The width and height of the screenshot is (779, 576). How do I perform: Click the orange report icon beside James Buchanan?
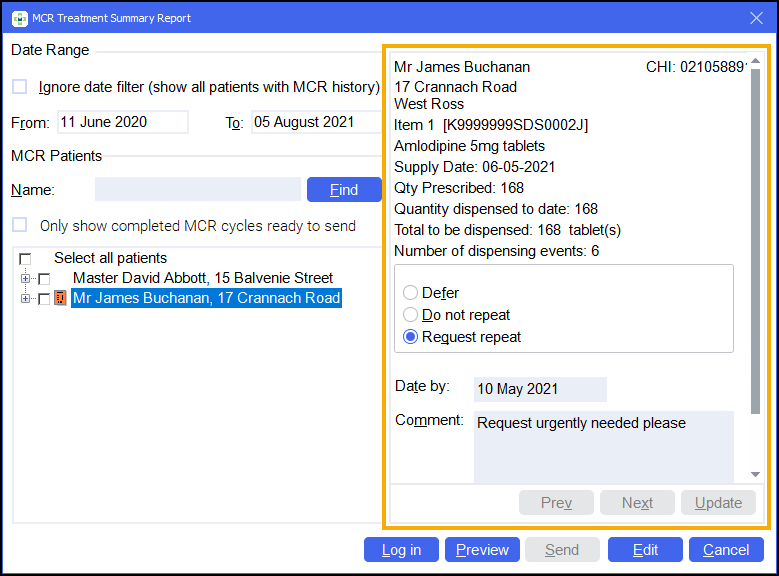coord(60,298)
